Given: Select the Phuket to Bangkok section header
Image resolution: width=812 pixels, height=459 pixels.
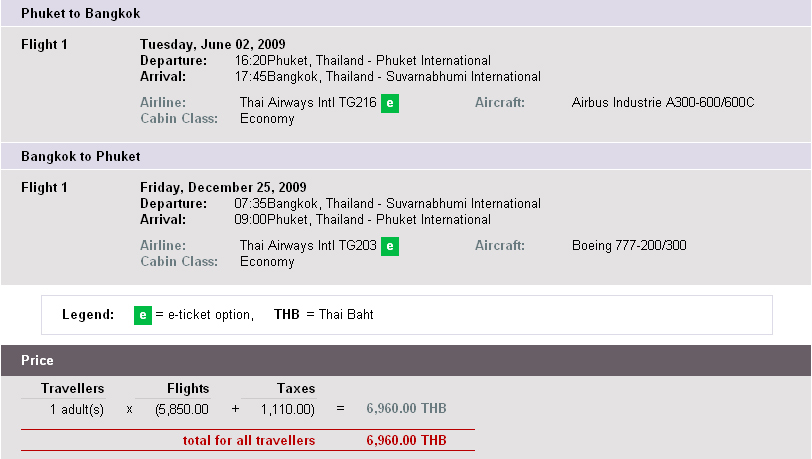Looking at the screenshot, I should 406,13.
